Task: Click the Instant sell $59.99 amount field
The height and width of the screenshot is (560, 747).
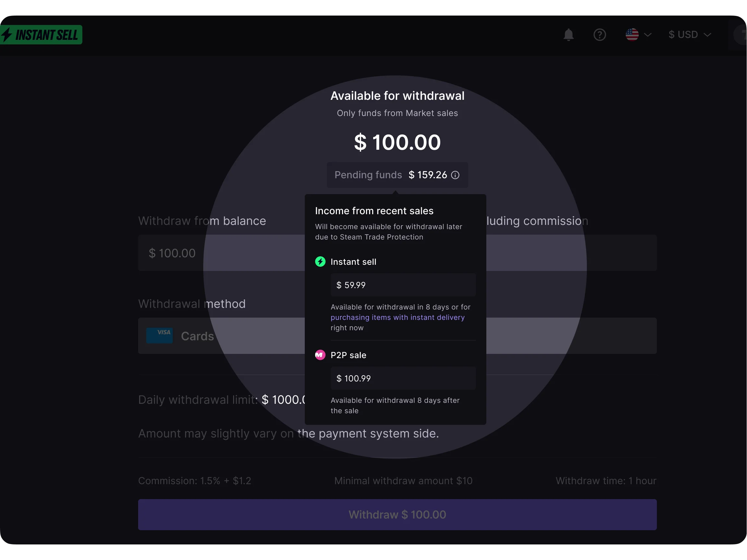Action: pos(403,285)
